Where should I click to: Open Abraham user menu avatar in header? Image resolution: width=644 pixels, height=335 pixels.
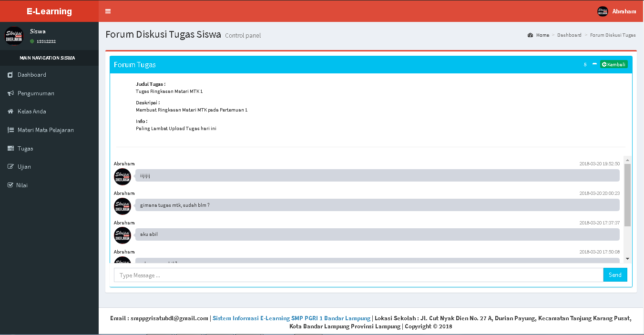coord(603,11)
